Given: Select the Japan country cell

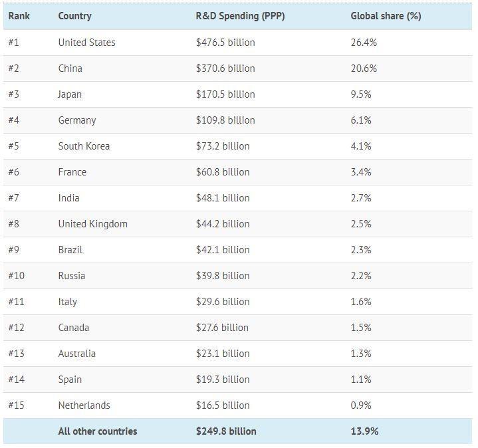Looking at the screenshot, I should [70, 94].
